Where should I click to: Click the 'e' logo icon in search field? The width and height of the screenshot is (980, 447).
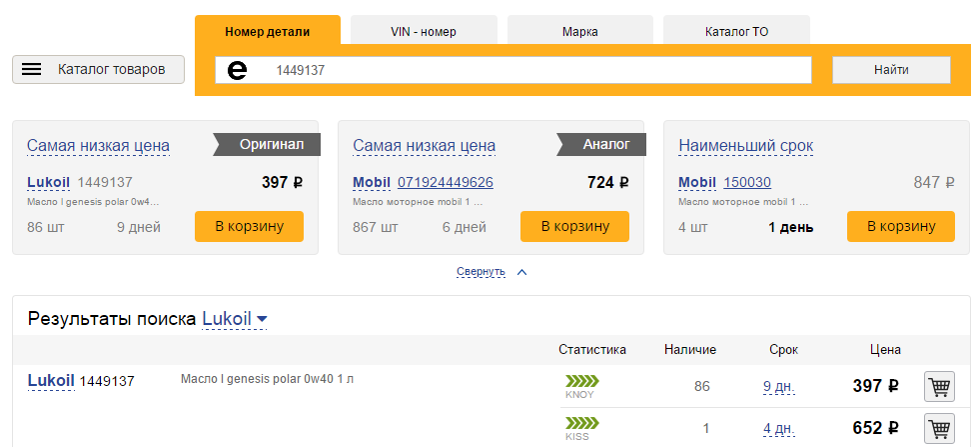(237, 70)
